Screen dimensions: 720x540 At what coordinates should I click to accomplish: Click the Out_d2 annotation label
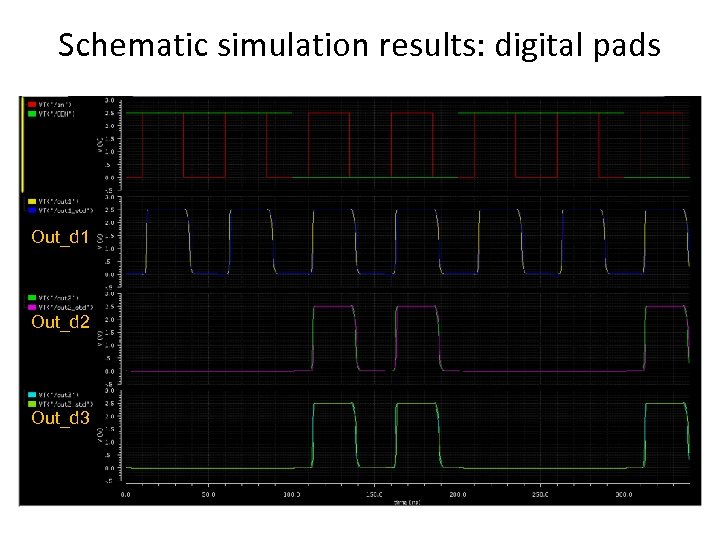60,322
